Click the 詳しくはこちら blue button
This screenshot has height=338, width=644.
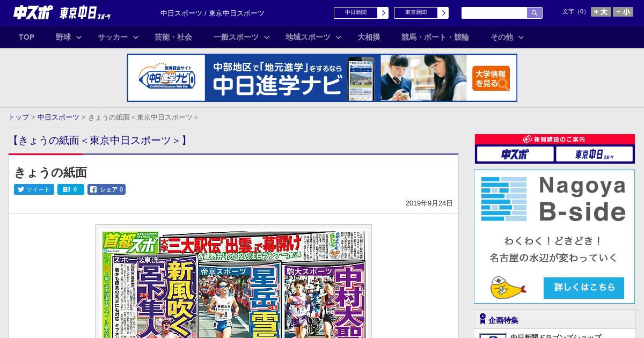click(584, 288)
